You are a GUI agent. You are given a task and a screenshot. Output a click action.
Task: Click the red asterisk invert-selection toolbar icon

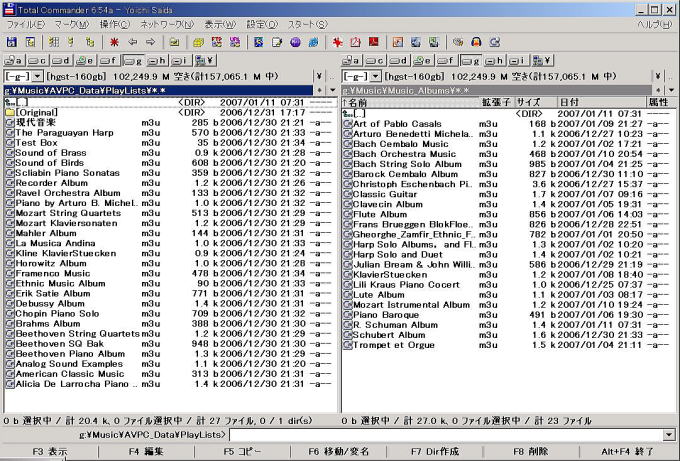(x=114, y=42)
